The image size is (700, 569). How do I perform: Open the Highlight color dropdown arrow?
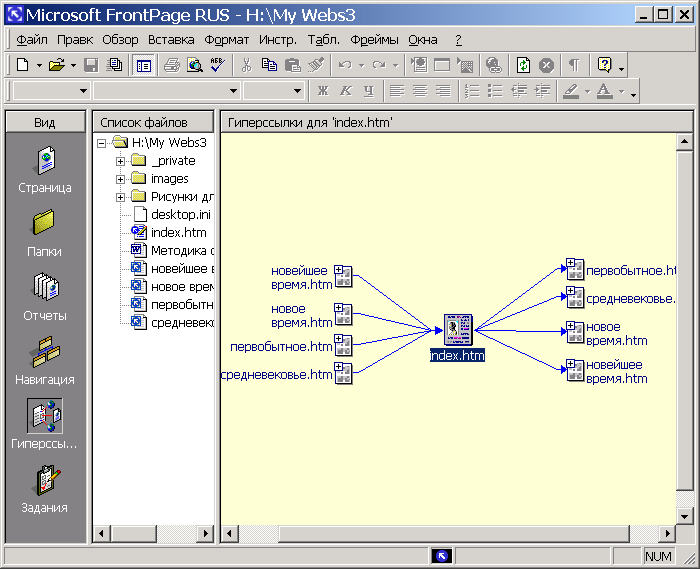pyautogui.click(x=588, y=91)
